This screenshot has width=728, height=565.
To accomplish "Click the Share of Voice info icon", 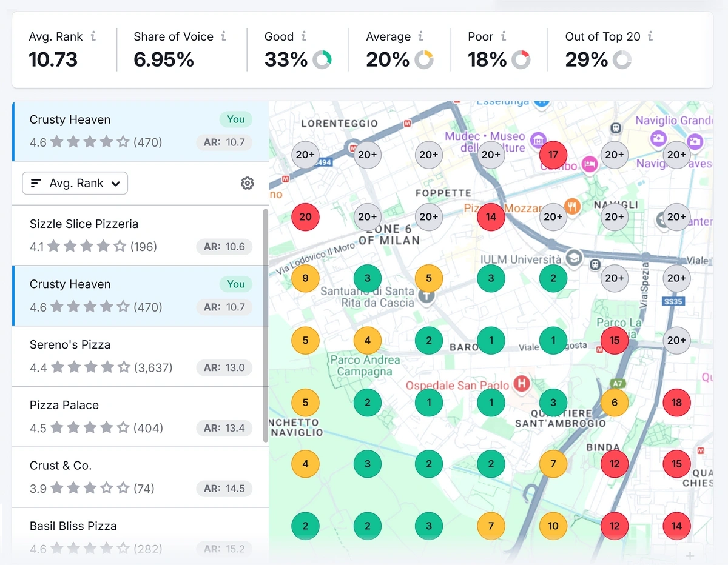I will coord(223,36).
